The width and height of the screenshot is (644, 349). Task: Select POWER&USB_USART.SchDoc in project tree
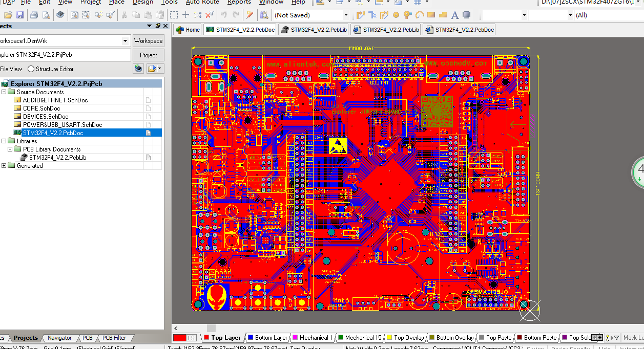pos(62,125)
